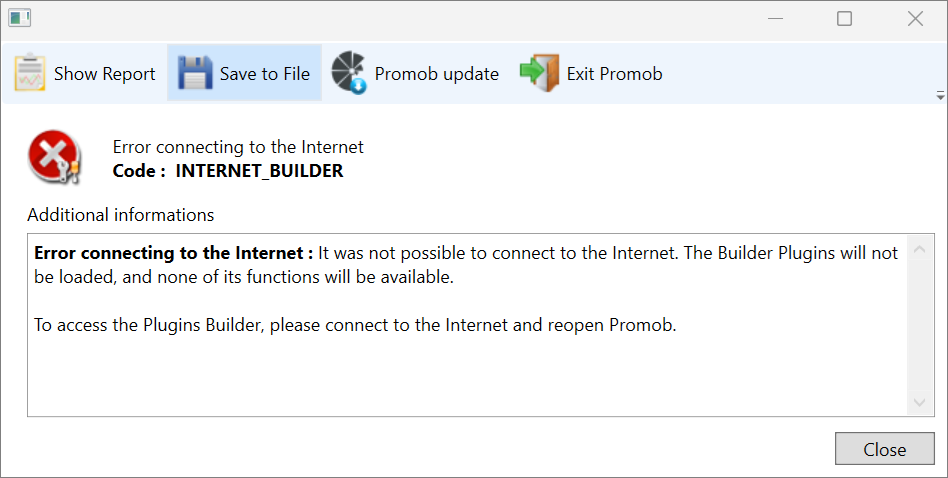Viewport: 948px width, 478px height.
Task: Click the Promob update download icon
Action: pyautogui.click(x=349, y=73)
